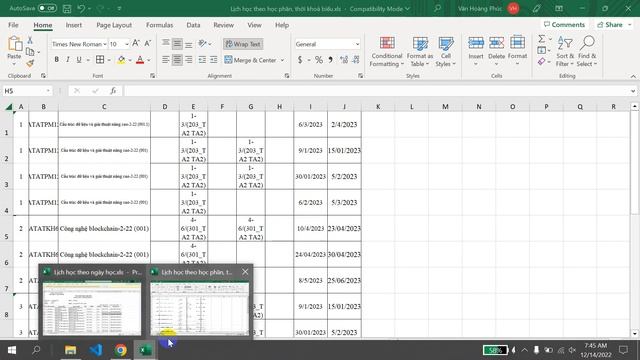Screen dimensions: 640x360
Task: Click the Font Color red A swatch
Action: pos(140,60)
